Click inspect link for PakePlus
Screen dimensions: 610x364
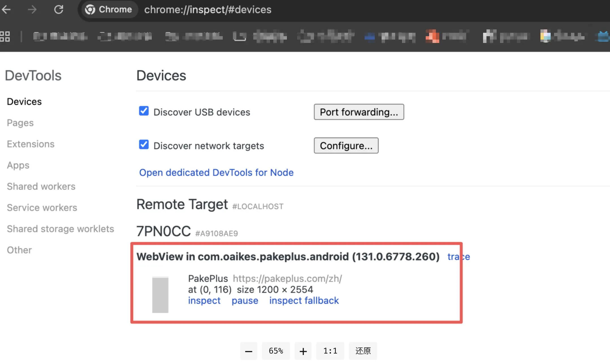pyautogui.click(x=204, y=300)
